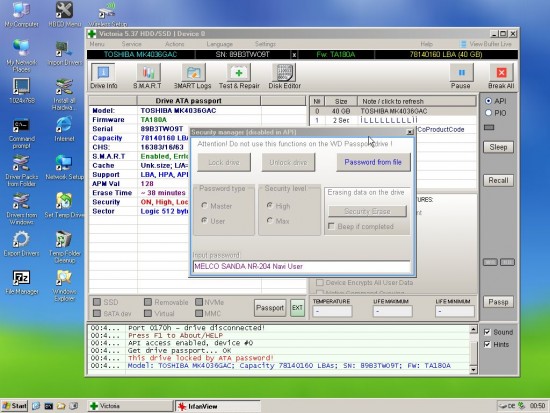
Task: Click the Victoria taskbar button
Action: point(130,406)
